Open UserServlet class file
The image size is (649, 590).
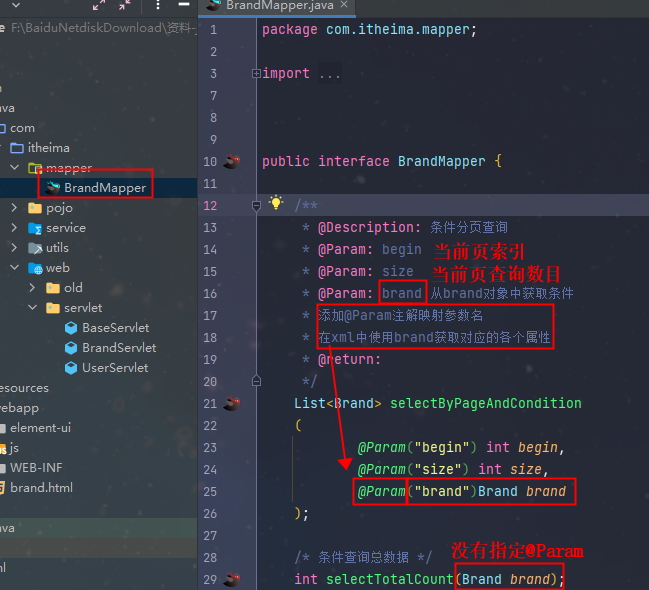[115, 368]
